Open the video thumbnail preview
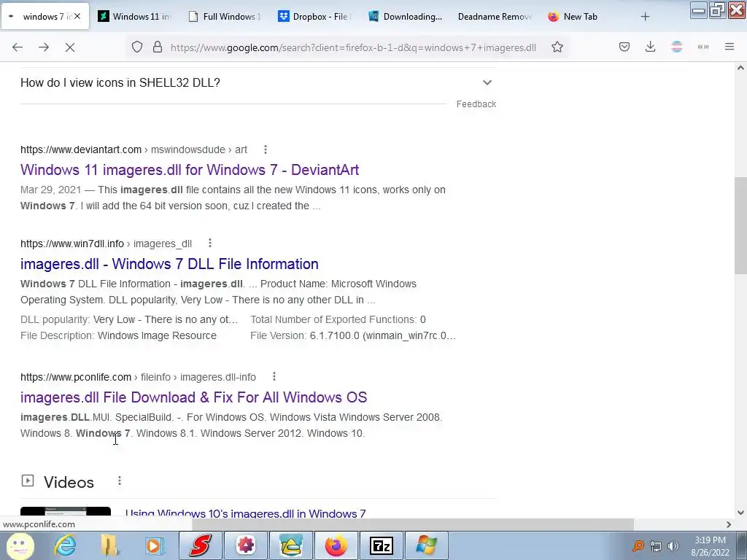The height and width of the screenshot is (560, 747). click(x=66, y=513)
